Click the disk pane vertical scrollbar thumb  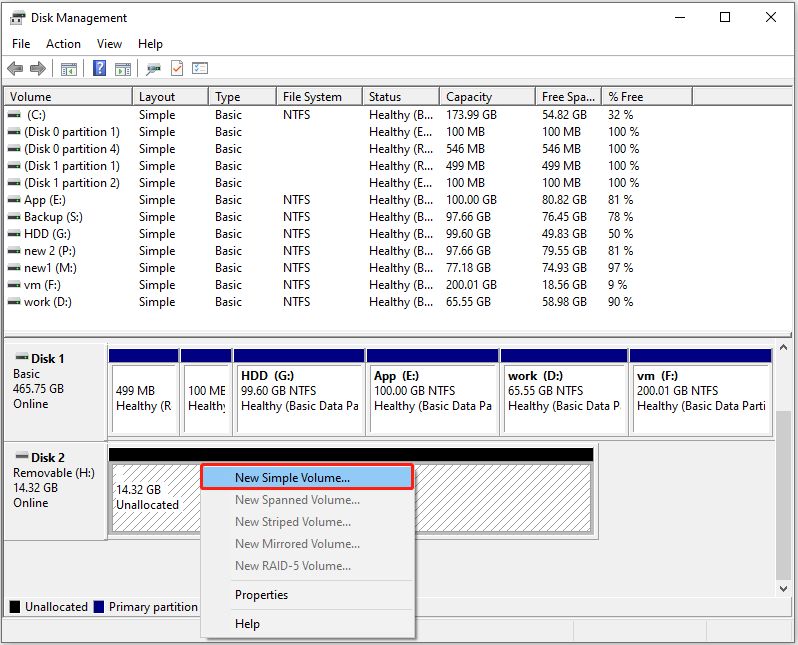coord(784,494)
